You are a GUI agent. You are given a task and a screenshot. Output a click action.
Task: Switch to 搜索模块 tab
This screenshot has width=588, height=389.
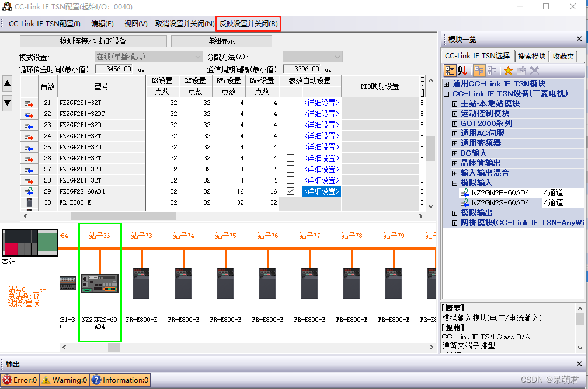tap(532, 56)
